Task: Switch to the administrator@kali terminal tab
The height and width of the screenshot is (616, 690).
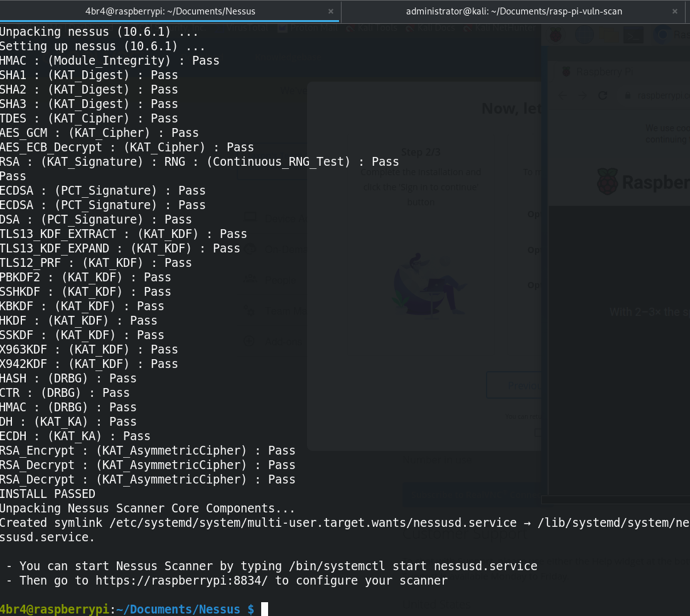Action: tap(515, 12)
